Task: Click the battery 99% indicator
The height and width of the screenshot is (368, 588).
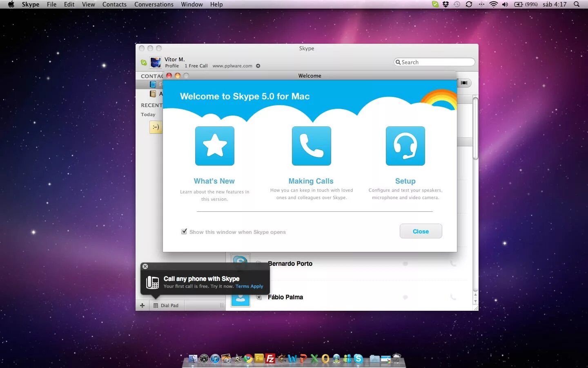Action: (x=526, y=4)
